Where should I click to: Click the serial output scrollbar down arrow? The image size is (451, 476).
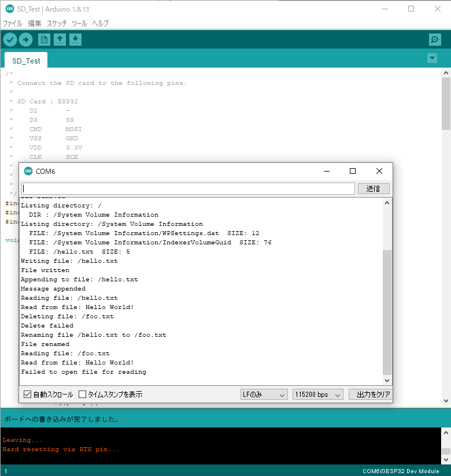coord(387,380)
